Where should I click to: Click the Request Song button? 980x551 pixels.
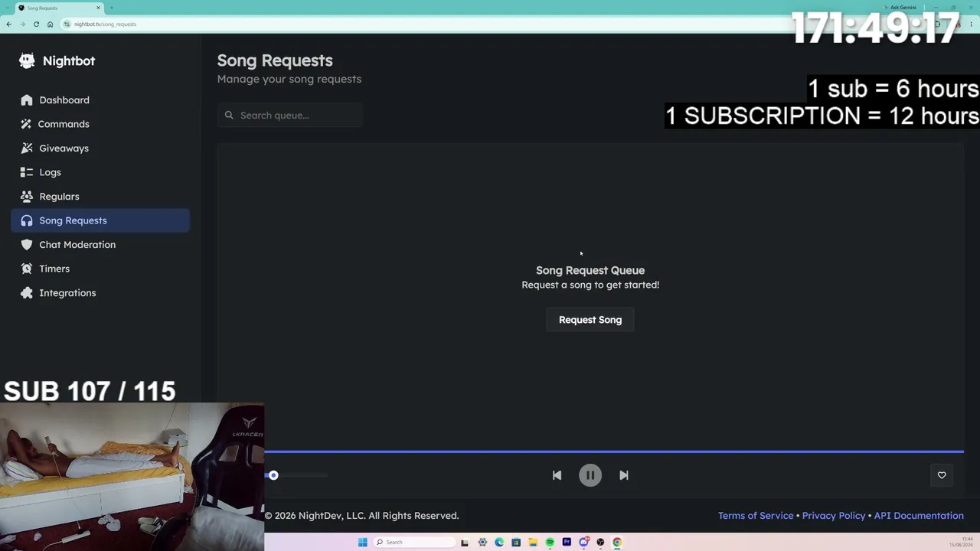pyautogui.click(x=590, y=320)
